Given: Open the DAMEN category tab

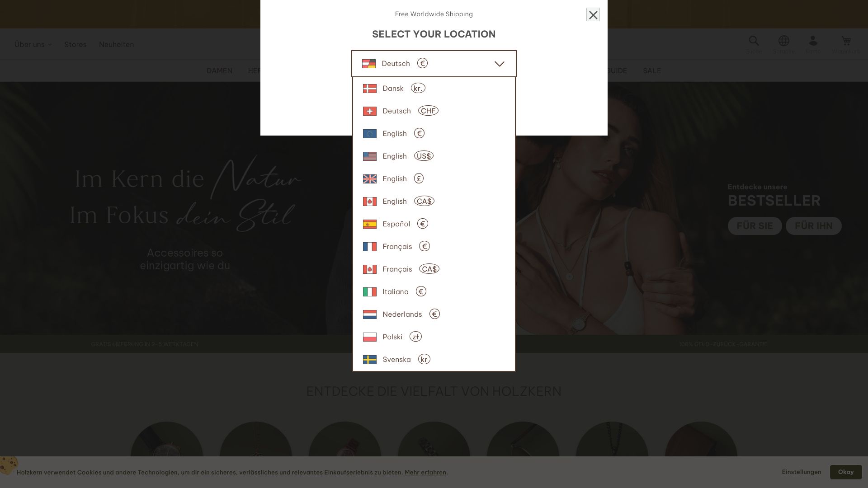Looking at the screenshot, I should coord(219,70).
